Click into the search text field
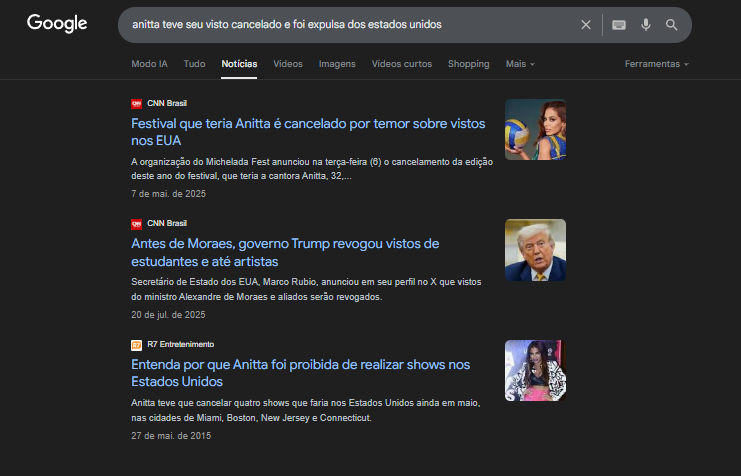 coord(350,25)
